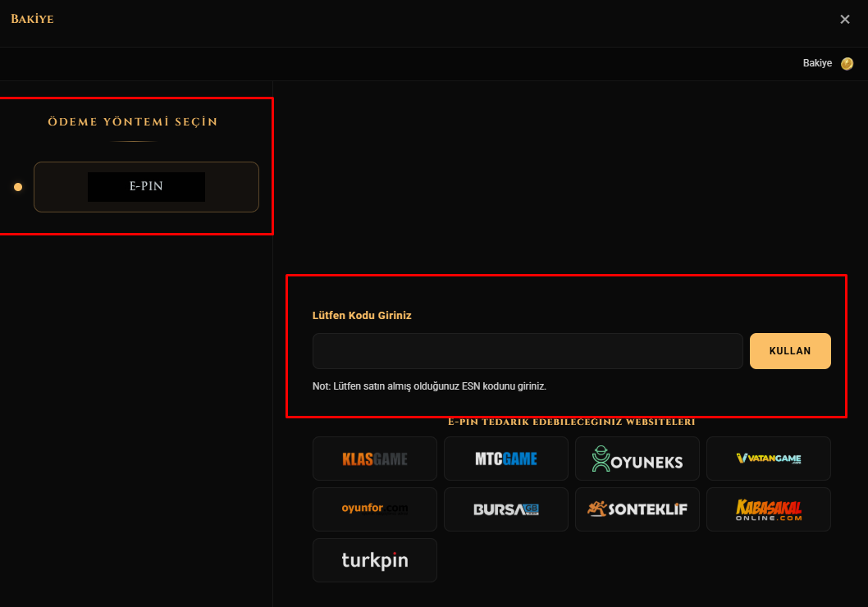
Task: Click the KULLAN button
Action: click(790, 351)
